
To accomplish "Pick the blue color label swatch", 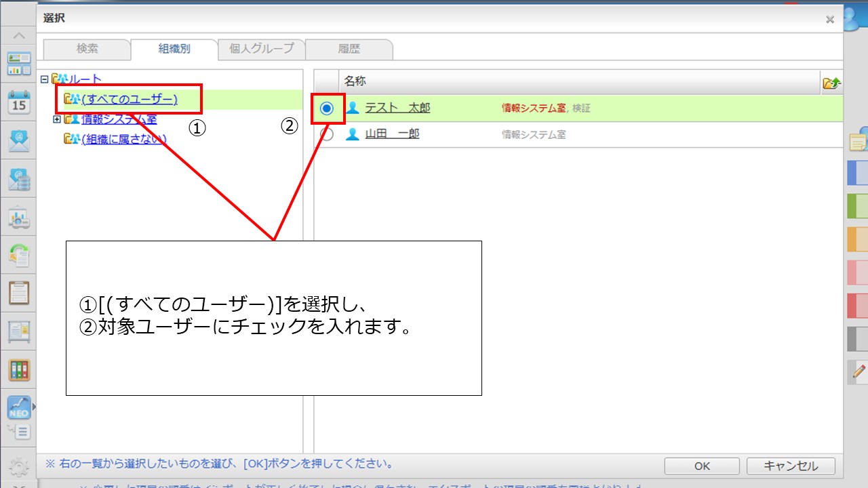I will (858, 173).
